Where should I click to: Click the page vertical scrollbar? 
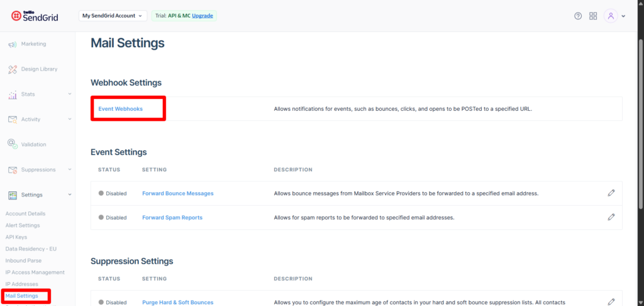point(640,126)
